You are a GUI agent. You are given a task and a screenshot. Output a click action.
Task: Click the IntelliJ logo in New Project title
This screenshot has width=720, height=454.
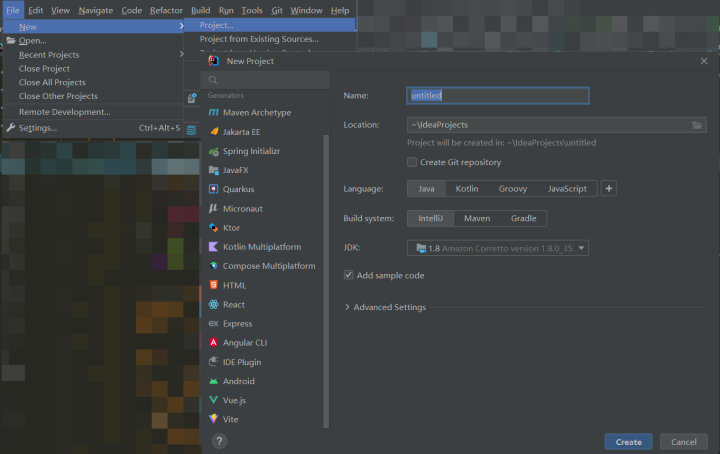pos(214,61)
